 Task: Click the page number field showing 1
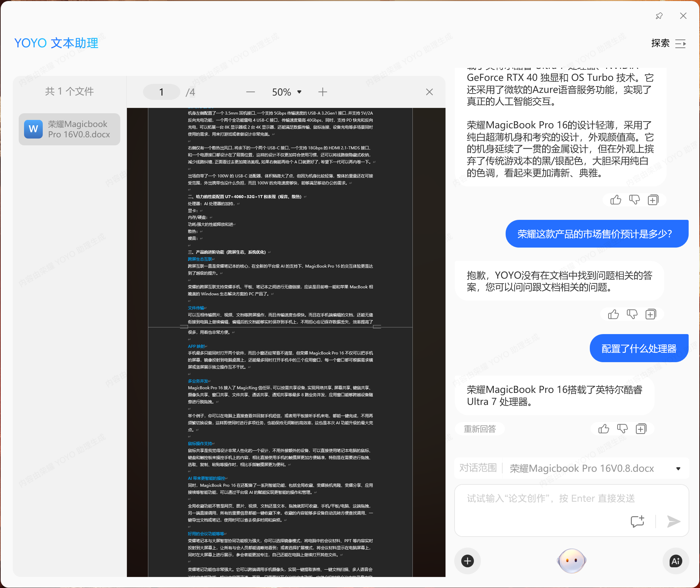162,92
